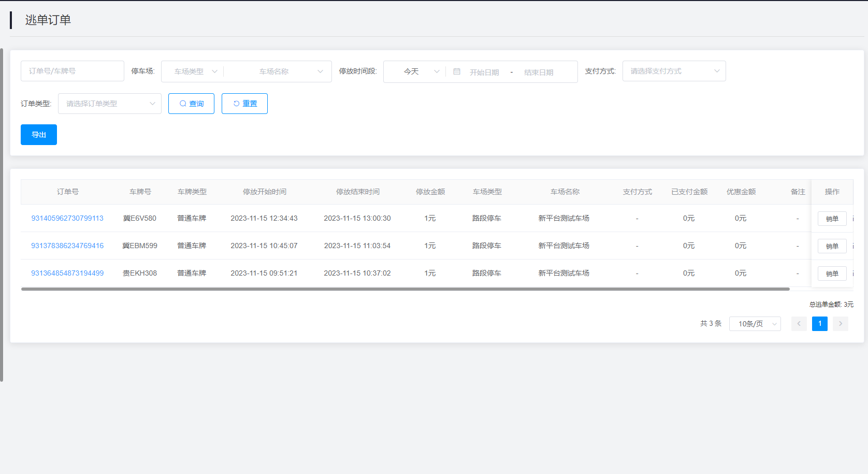Click the 查询 search button
The height and width of the screenshot is (474, 868).
(x=191, y=104)
